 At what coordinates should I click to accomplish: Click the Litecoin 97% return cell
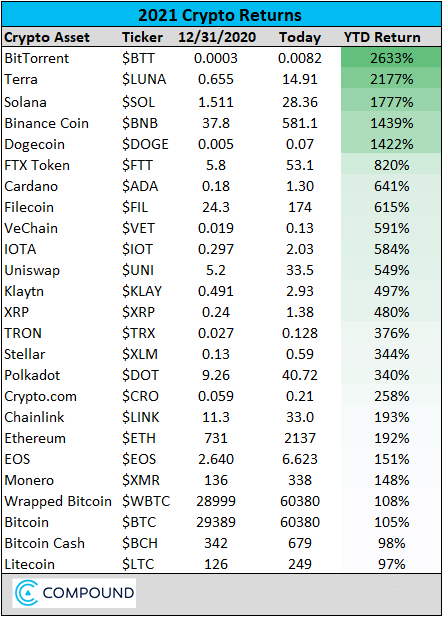pyautogui.click(x=391, y=564)
